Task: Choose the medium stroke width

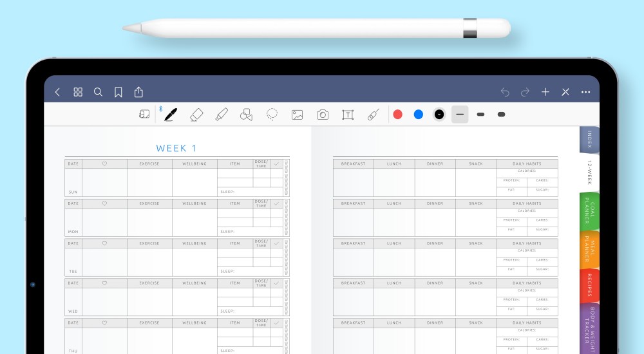Action: click(480, 115)
